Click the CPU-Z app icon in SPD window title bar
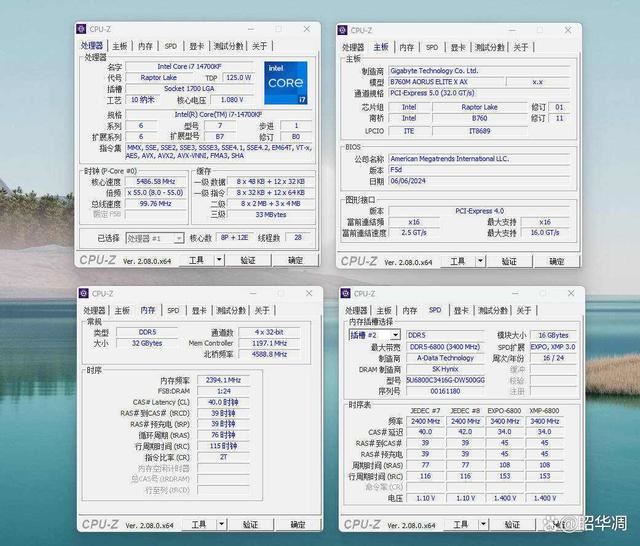This screenshot has height=546, width=640. pyautogui.click(x=346, y=293)
